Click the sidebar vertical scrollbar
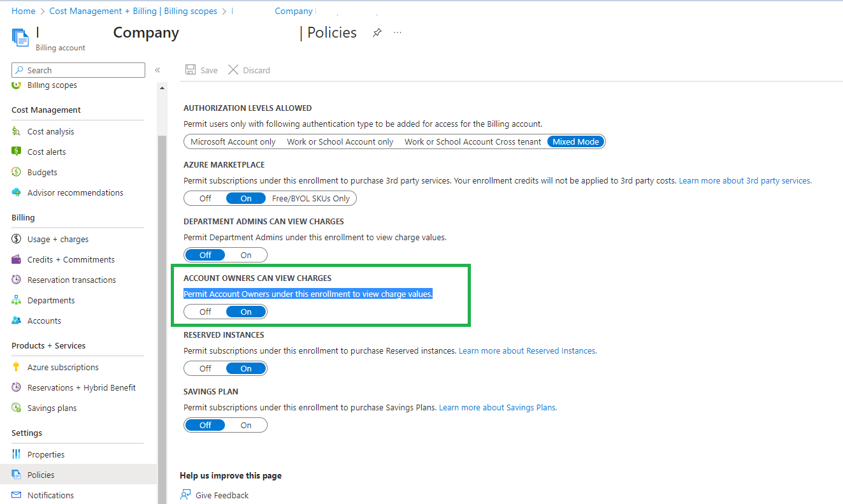Viewport: 843px width, 504px height. click(162, 319)
